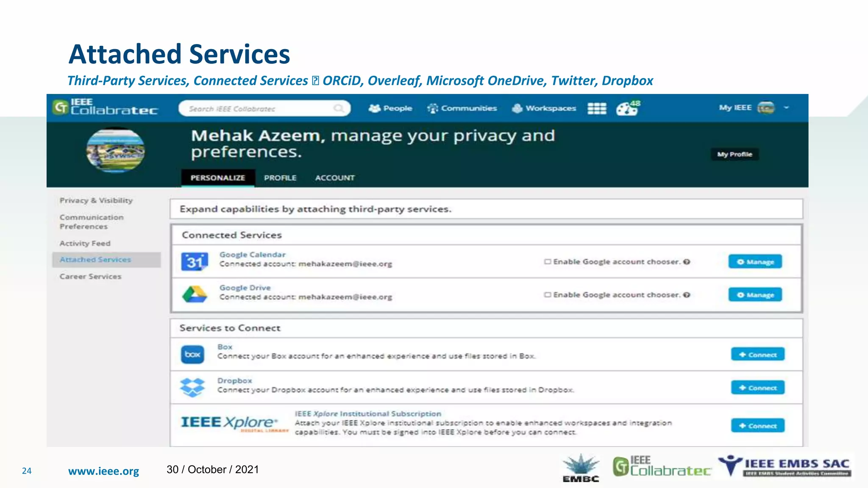Screen dimensions: 868x488
Task: Click the IEEE Collabratec footer logo
Action: pos(662,466)
